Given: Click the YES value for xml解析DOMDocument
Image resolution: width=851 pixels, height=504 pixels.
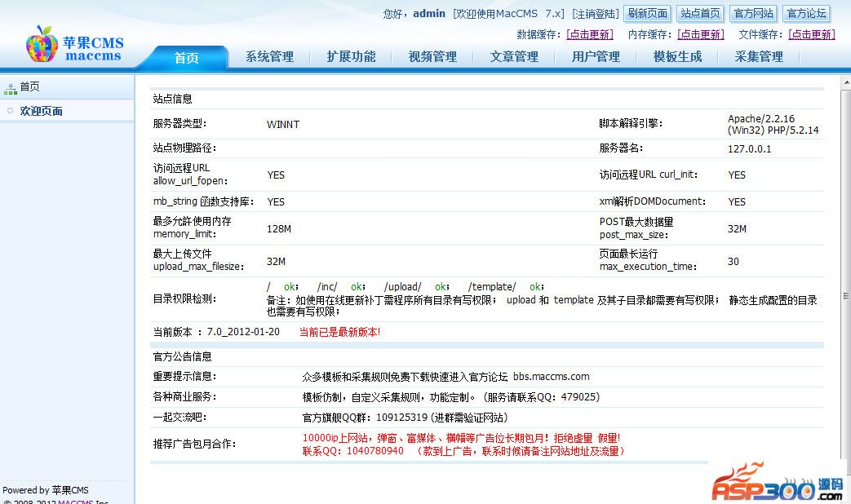Looking at the screenshot, I should point(737,201).
